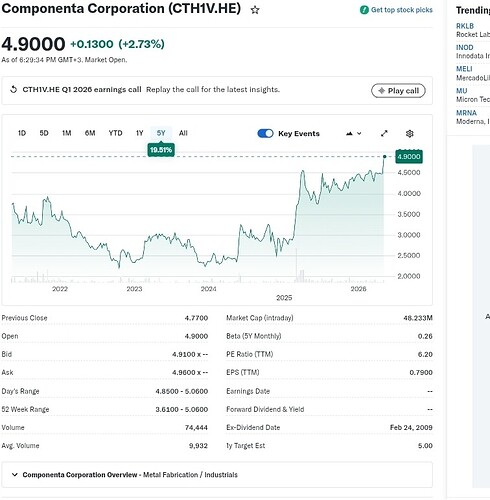Choose the YTD chart range
This screenshot has width=490, height=500.
[x=115, y=133]
